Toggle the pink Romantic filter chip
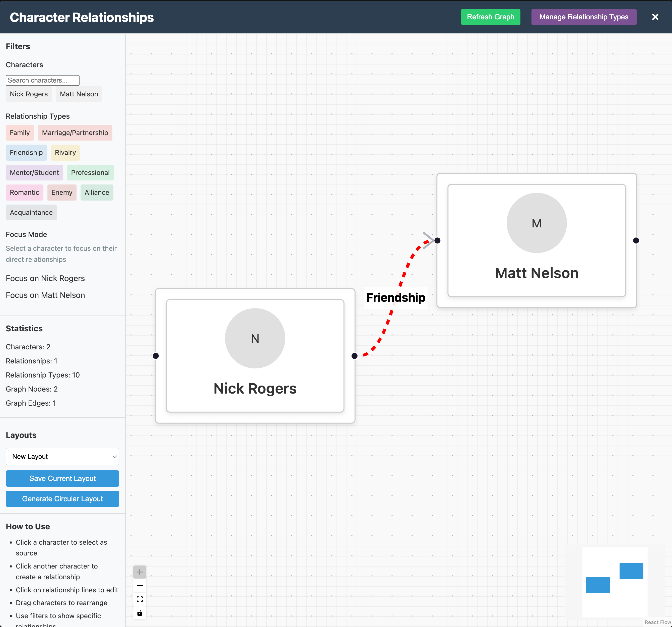 coord(24,193)
